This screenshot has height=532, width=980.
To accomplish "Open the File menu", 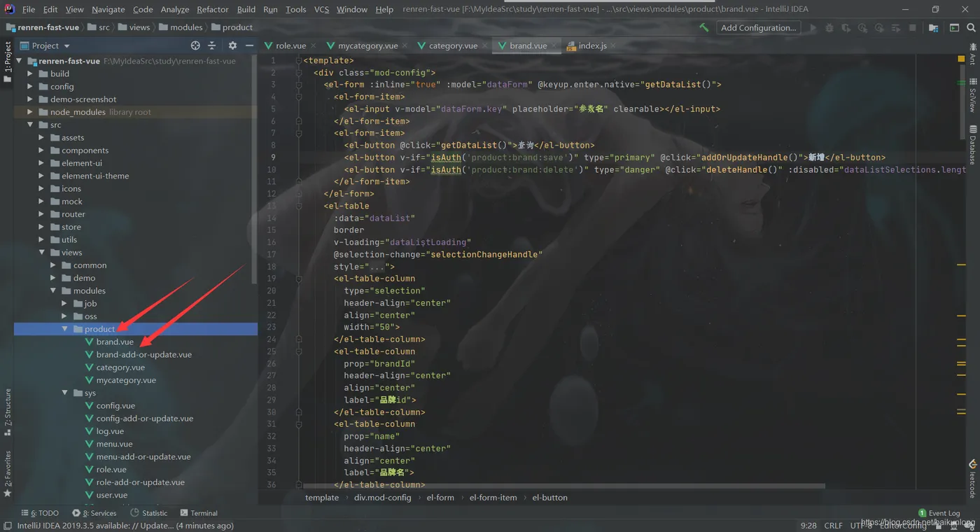I will (29, 9).
